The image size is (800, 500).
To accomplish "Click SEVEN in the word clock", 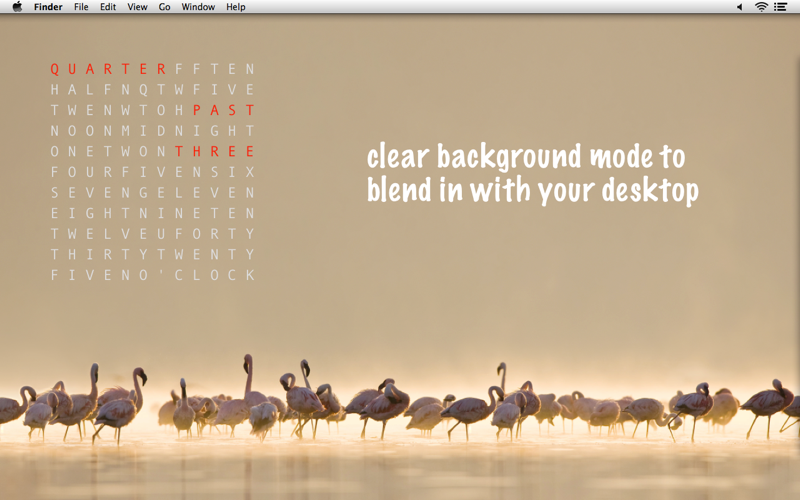I will coord(90,192).
